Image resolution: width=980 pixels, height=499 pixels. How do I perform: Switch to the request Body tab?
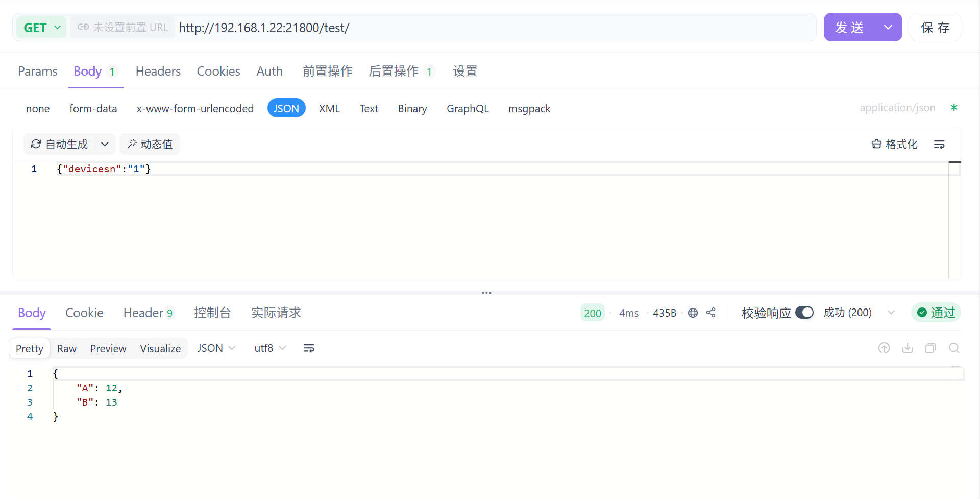95,71
